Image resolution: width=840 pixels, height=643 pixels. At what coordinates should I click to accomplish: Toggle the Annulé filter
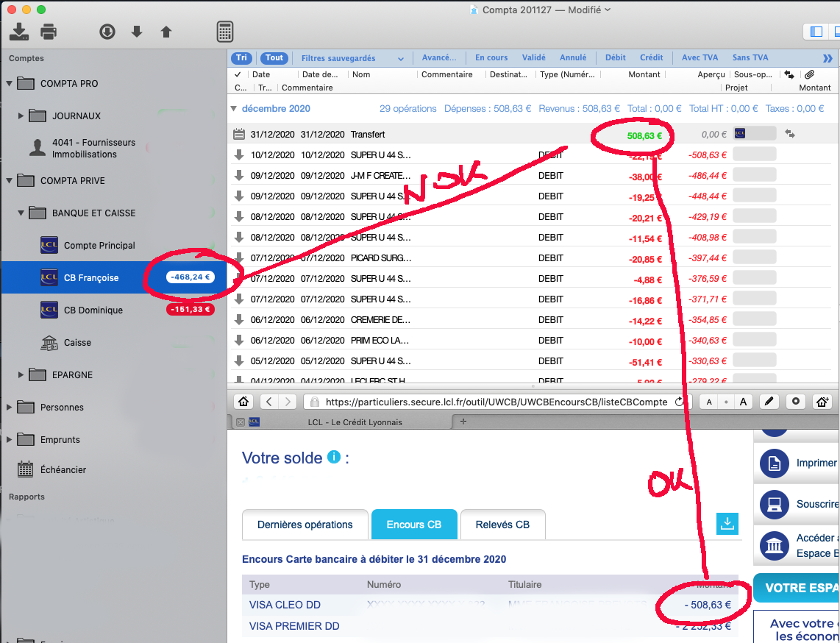573,57
